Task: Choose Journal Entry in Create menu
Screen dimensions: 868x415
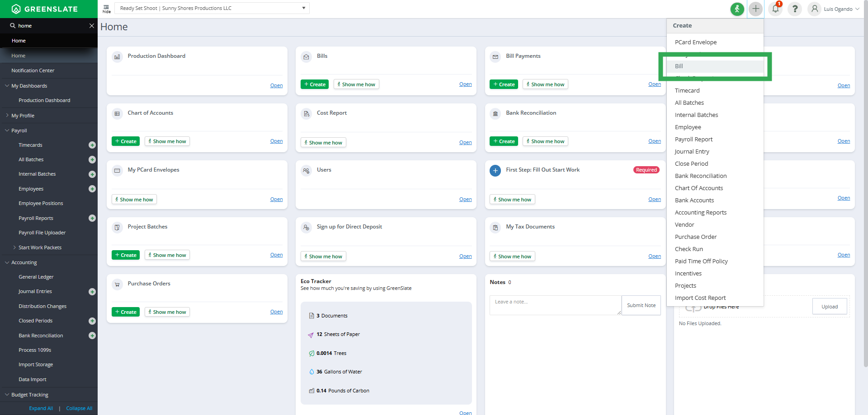Action: pyautogui.click(x=692, y=152)
